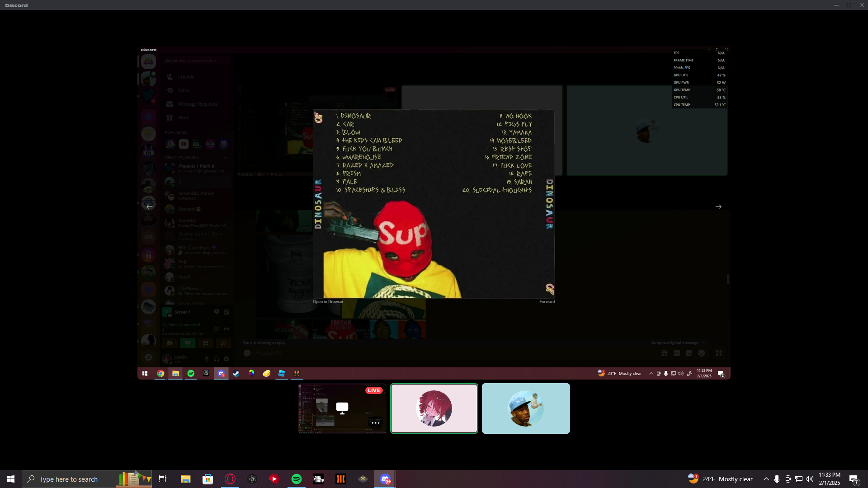Expand the hidden system tray icons chevron
868x488 pixels.
[766, 479]
